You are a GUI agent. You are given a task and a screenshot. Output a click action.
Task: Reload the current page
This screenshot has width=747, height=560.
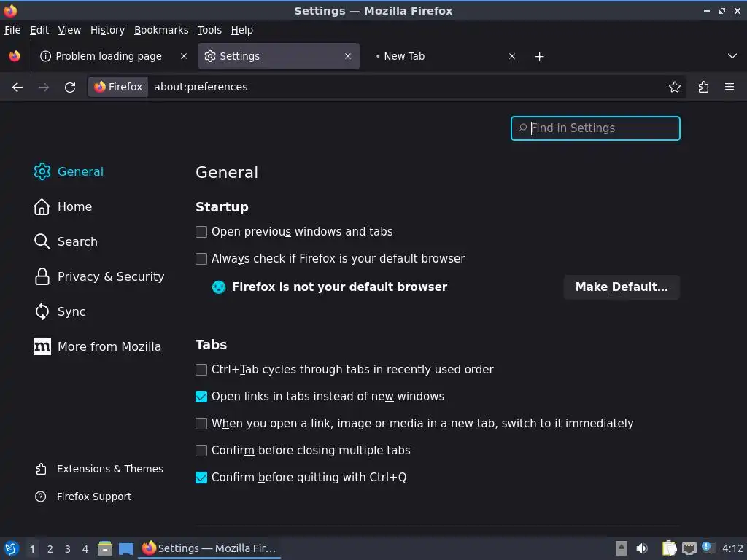[70, 87]
